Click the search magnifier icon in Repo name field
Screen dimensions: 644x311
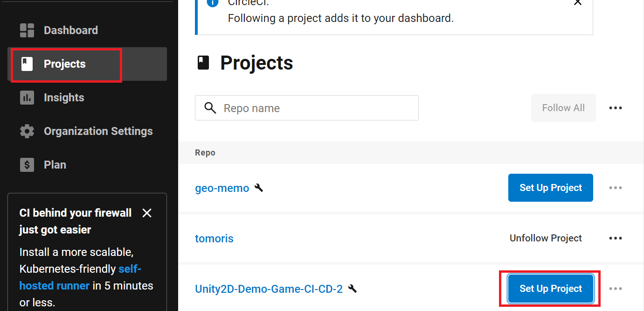[210, 108]
